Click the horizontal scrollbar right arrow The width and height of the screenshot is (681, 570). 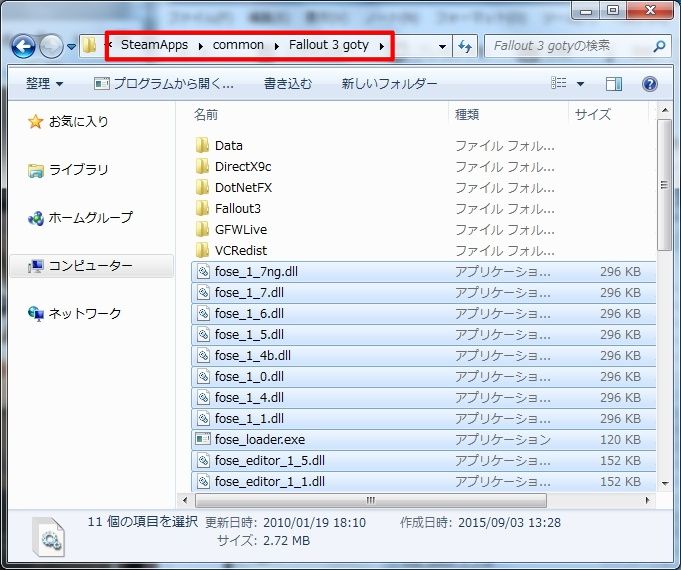[648, 500]
